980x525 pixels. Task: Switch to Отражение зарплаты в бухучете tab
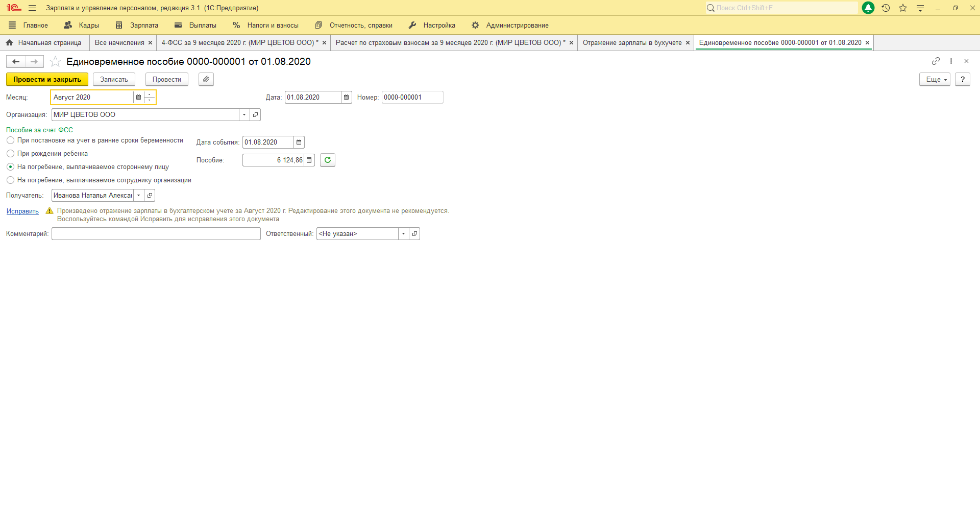[x=632, y=43]
